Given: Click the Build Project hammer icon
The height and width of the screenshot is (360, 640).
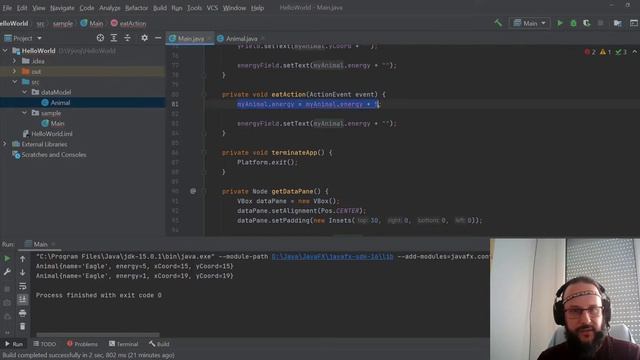Looking at the screenshot, I should point(498,23).
